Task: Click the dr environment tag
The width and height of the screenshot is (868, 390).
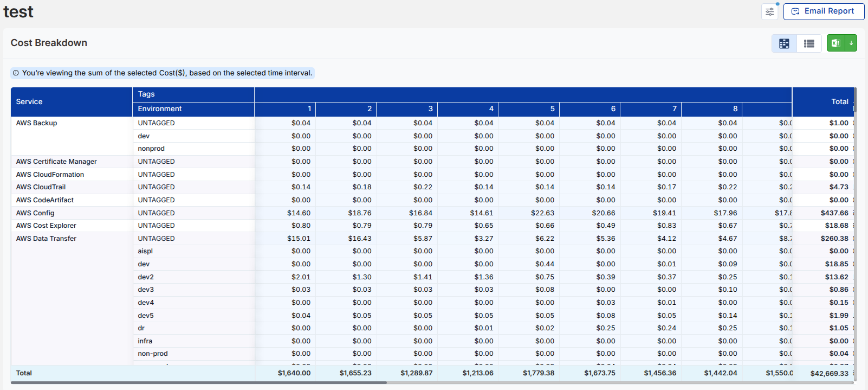Action: pyautogui.click(x=141, y=328)
